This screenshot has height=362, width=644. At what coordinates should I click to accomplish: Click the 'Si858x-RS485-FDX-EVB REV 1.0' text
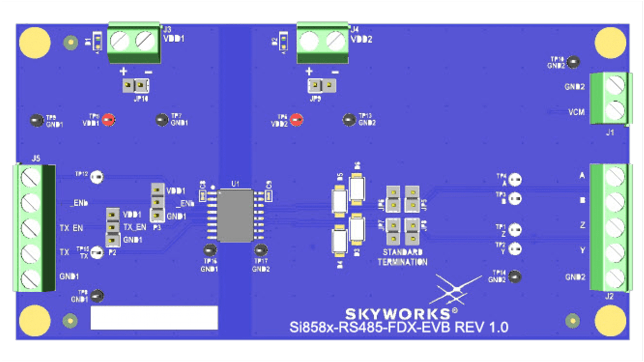tap(399, 328)
